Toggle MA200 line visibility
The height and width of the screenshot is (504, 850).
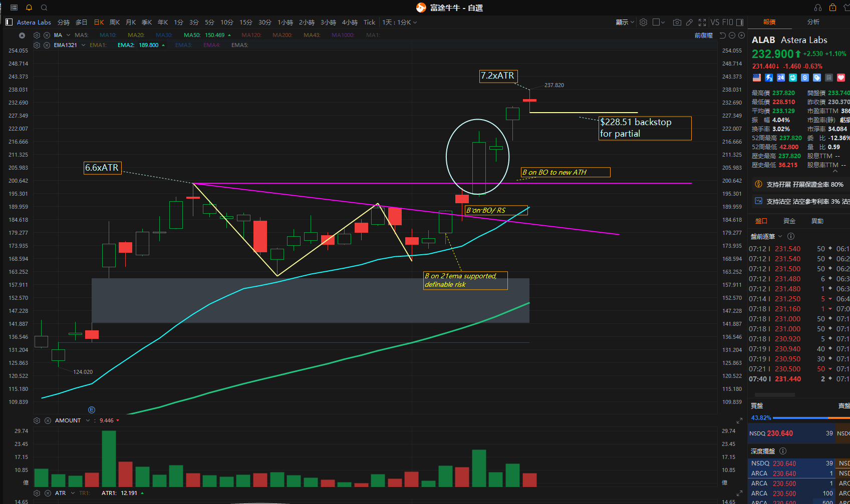click(282, 35)
